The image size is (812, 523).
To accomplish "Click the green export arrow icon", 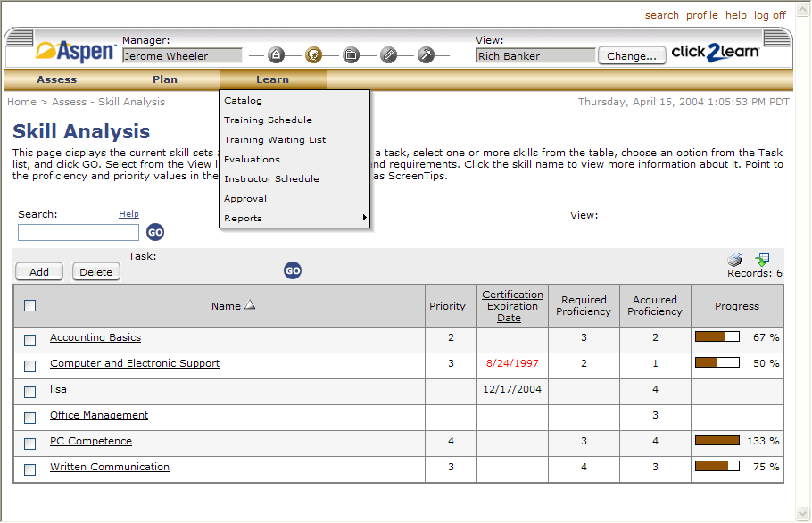I will (762, 260).
